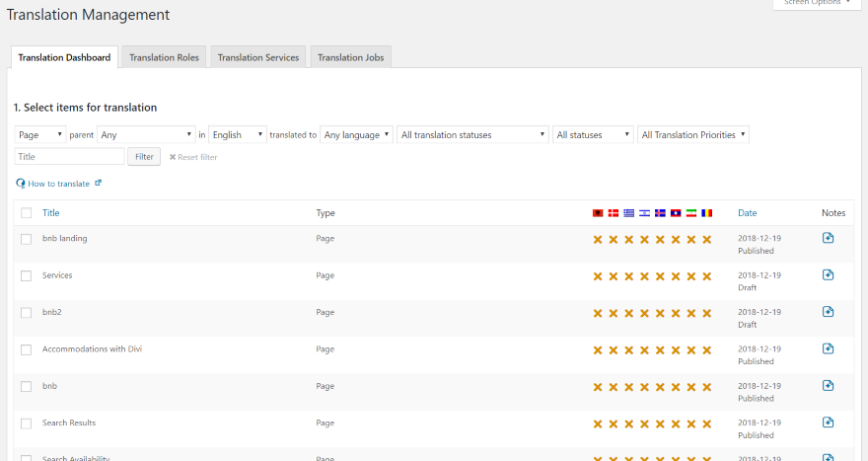The width and height of the screenshot is (868, 461).
Task: Open the 'How to translate' link
Action: 58,184
